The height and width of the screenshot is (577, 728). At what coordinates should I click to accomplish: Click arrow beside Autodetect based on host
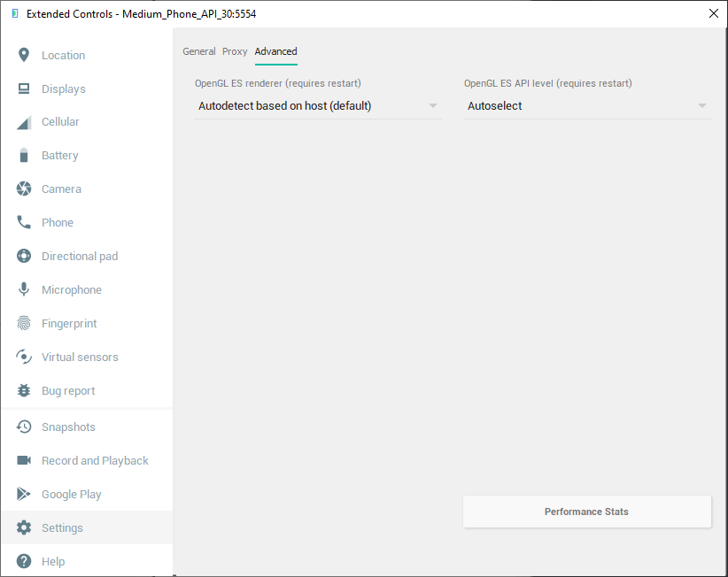433,105
